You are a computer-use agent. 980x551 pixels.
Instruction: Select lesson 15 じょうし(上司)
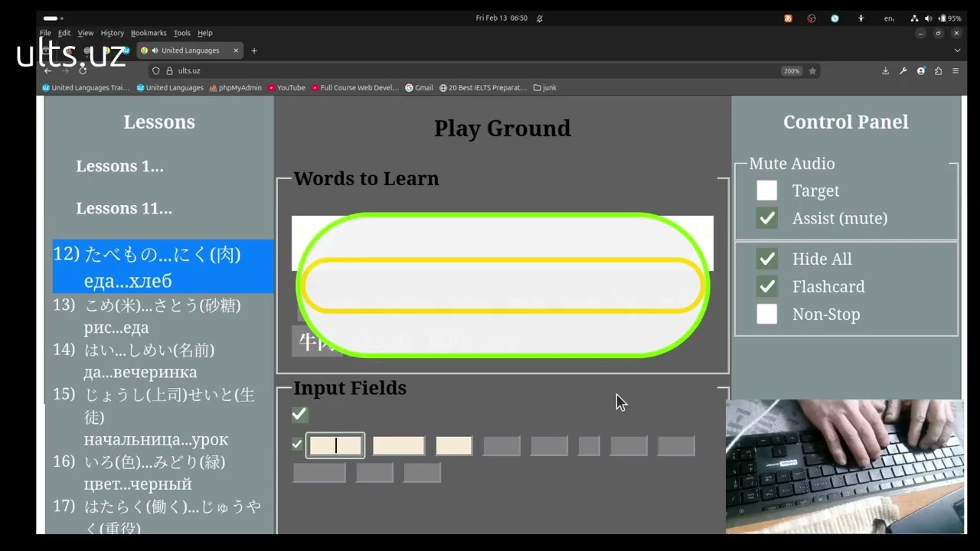pos(163,416)
